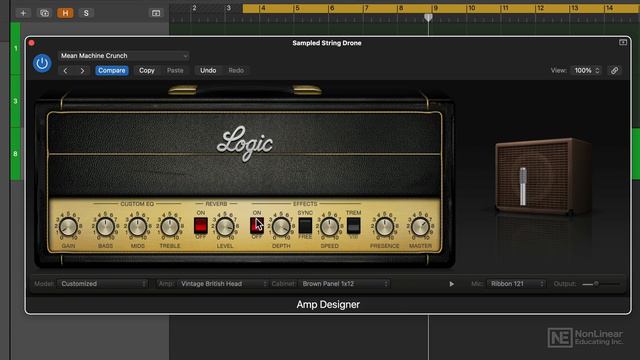The image size is (640, 360).
Task: Click the Output level slider
Action: pyautogui.click(x=601, y=284)
